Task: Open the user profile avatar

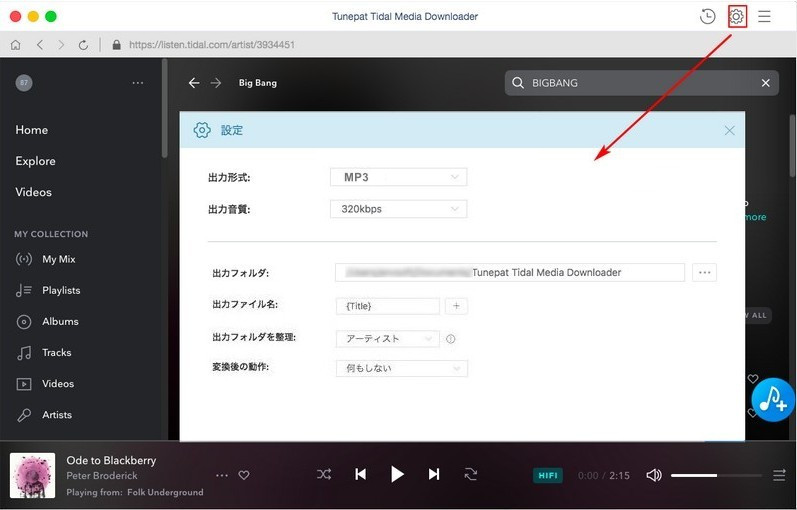Action: tap(24, 83)
